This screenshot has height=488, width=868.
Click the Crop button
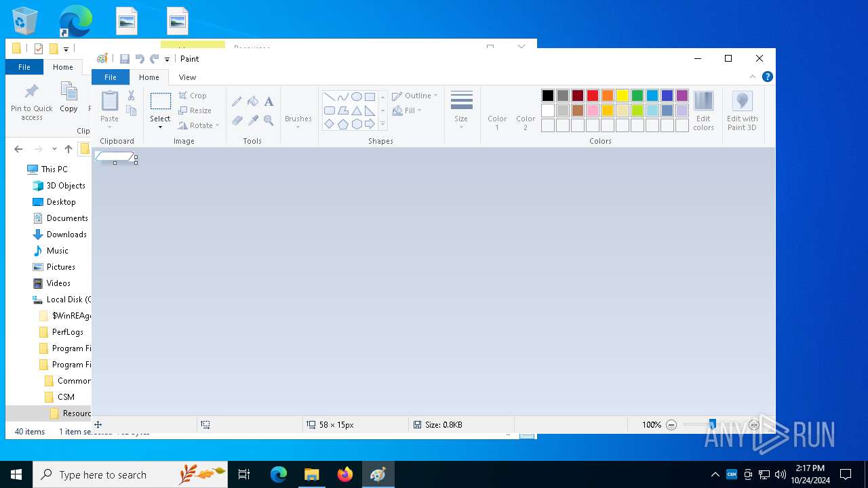tap(193, 96)
